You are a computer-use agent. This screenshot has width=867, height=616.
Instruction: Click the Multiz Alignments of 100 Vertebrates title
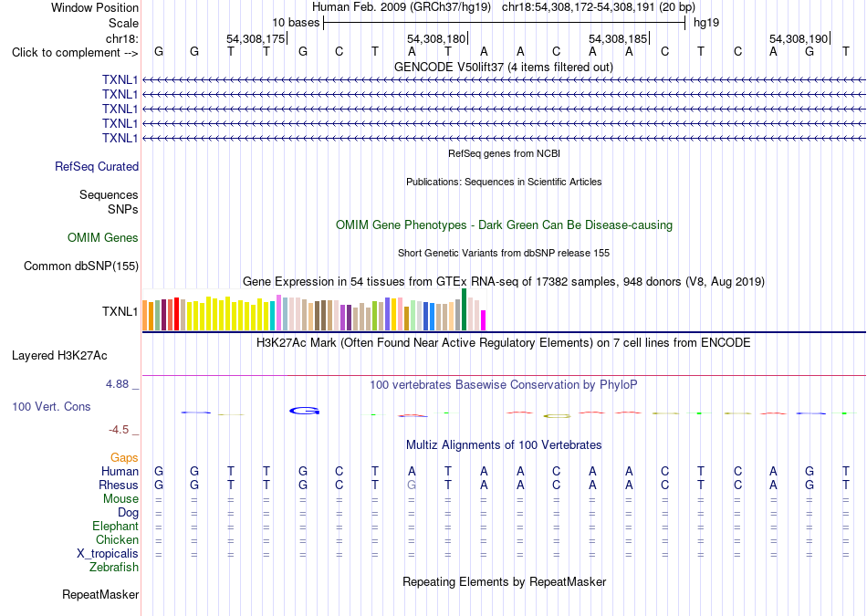tap(504, 445)
